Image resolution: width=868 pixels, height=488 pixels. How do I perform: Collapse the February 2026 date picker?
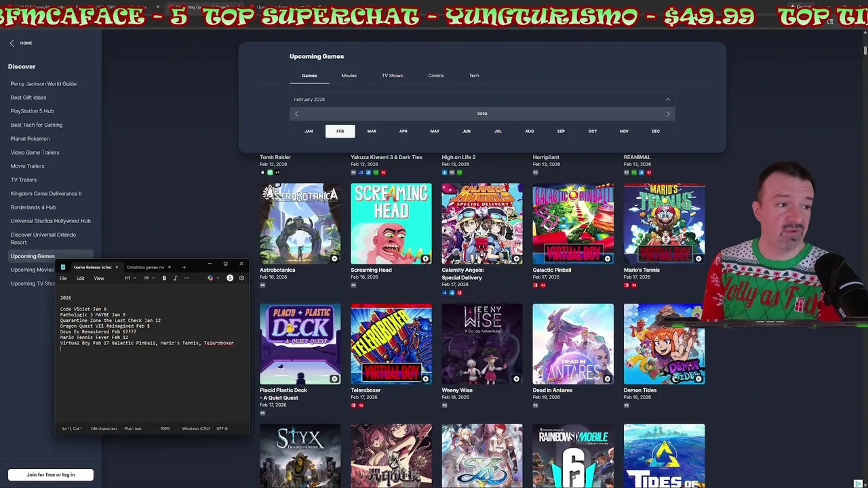point(668,99)
